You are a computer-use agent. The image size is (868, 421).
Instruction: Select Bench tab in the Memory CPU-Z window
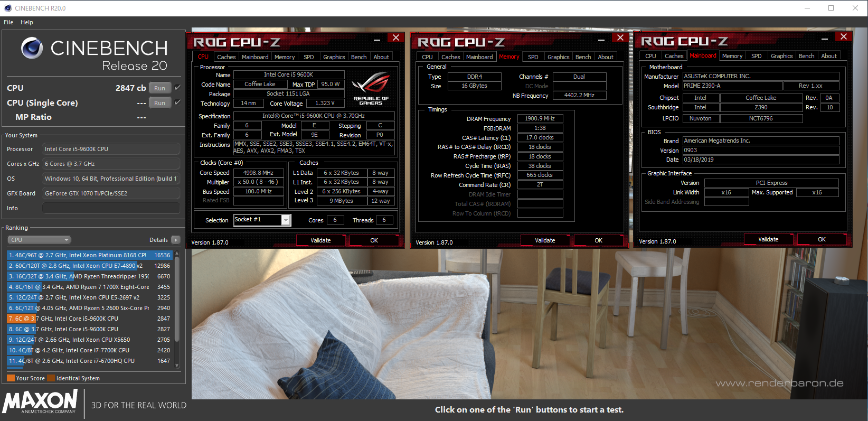click(583, 57)
